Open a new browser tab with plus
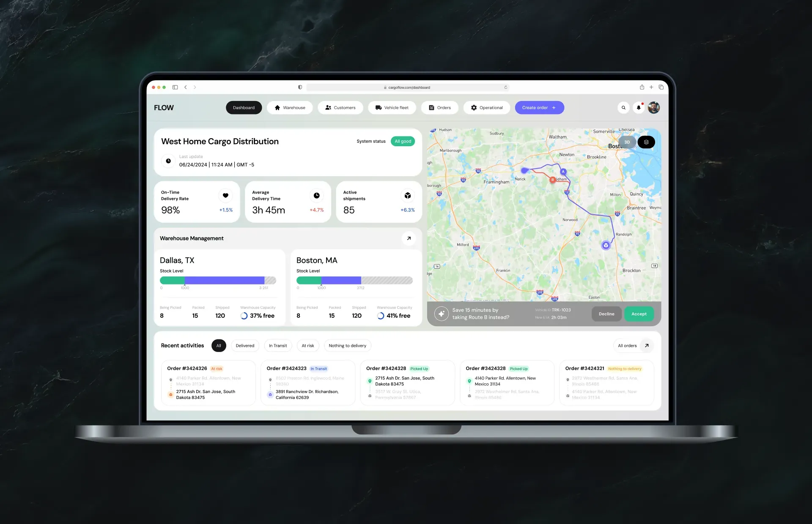Screen dimensions: 812x524 click(651, 87)
